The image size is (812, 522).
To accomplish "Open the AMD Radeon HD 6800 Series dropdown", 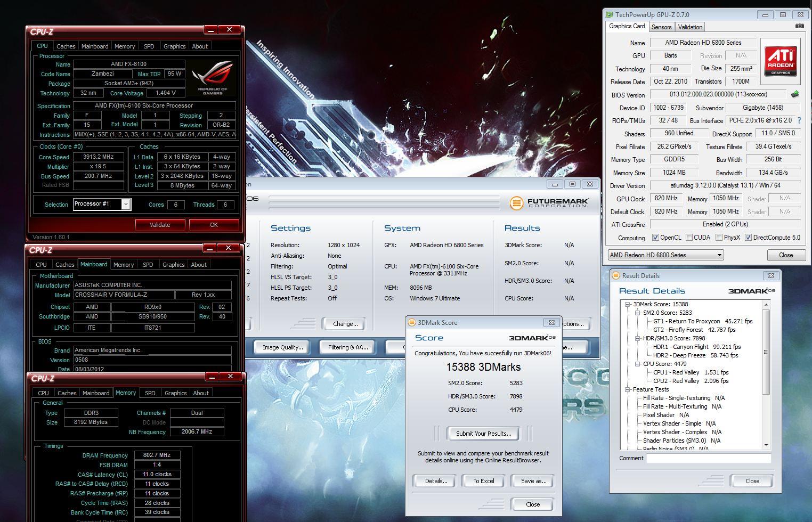I will pos(665,255).
